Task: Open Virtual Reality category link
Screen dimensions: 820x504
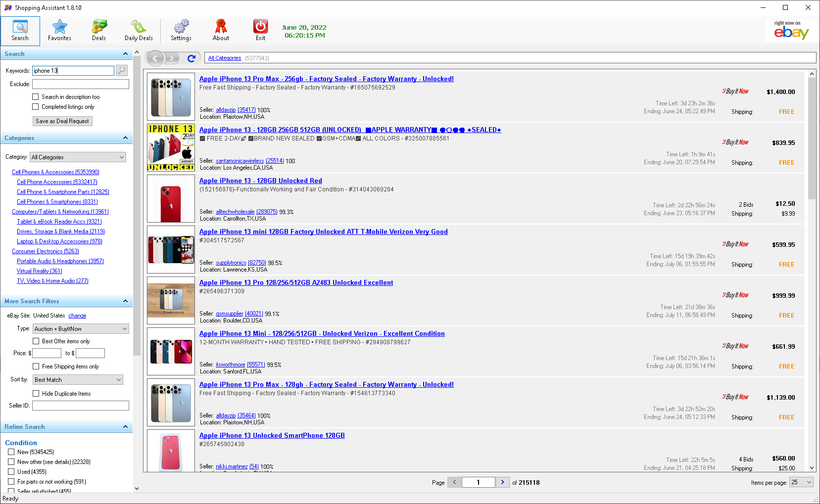Action: coord(40,271)
